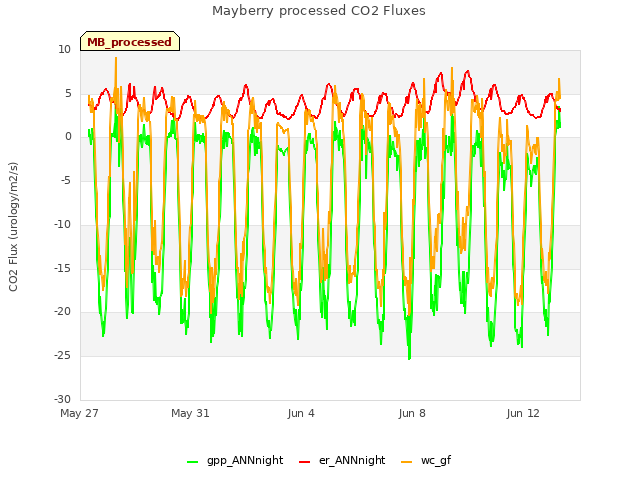Toggle the wc_gf series legend entry
Image resolution: width=640 pixels, height=480 pixels.
[426, 460]
